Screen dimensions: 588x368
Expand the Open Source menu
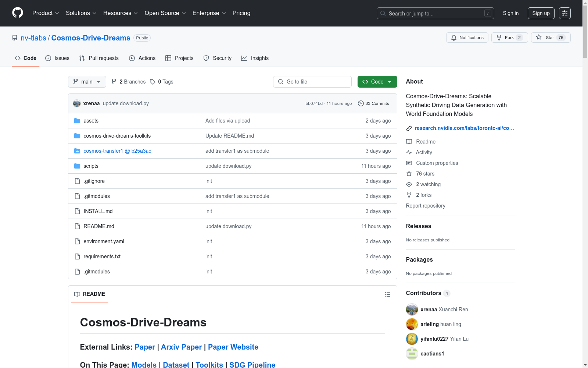(x=165, y=13)
